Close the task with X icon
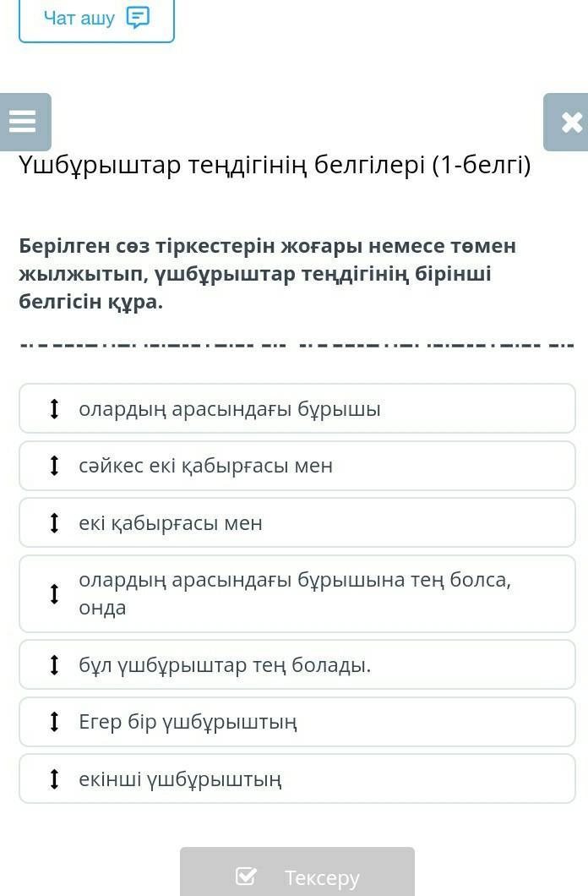 [x=568, y=122]
